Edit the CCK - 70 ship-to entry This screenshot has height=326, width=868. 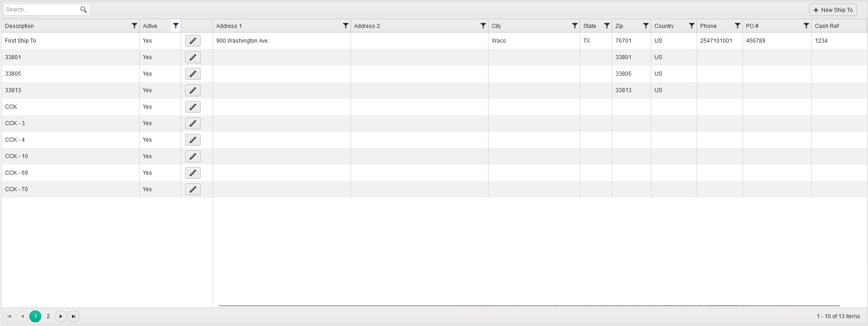[x=192, y=189]
